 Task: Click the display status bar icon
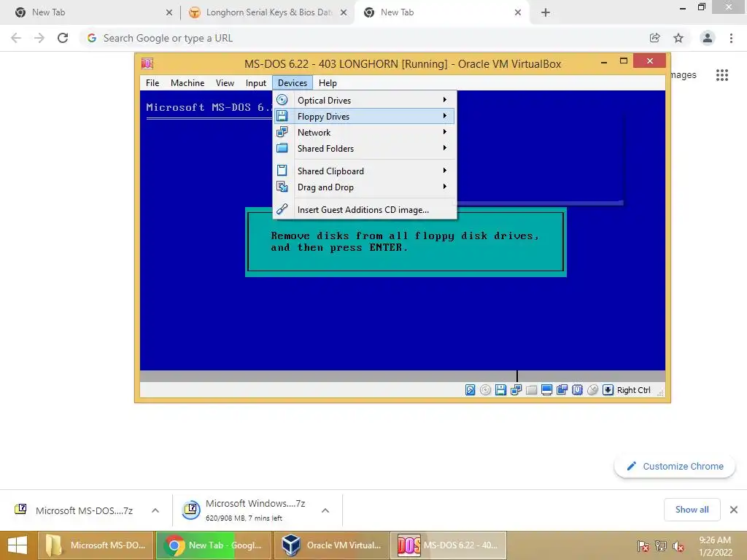tap(546, 390)
